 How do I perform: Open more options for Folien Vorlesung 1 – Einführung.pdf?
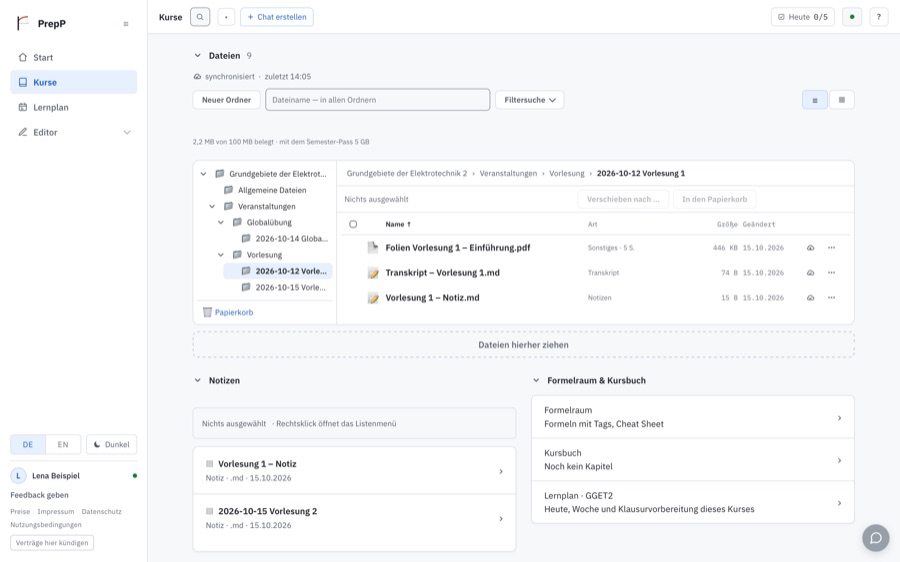pyautogui.click(x=831, y=248)
